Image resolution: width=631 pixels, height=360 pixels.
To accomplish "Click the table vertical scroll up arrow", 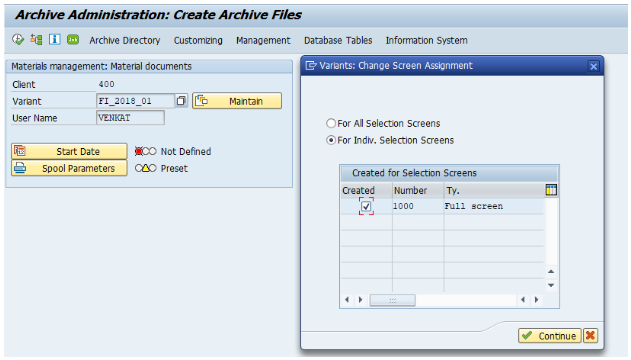I will pyautogui.click(x=551, y=272).
